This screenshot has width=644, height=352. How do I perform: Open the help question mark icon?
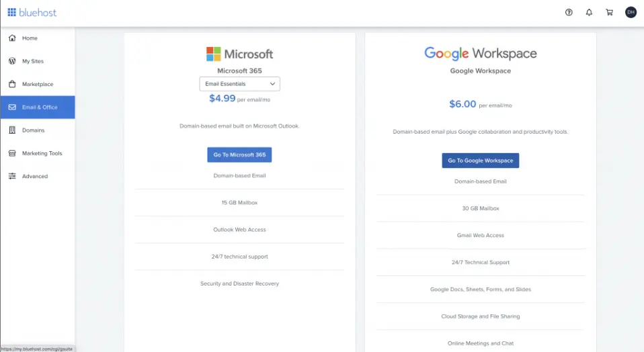pyautogui.click(x=569, y=12)
